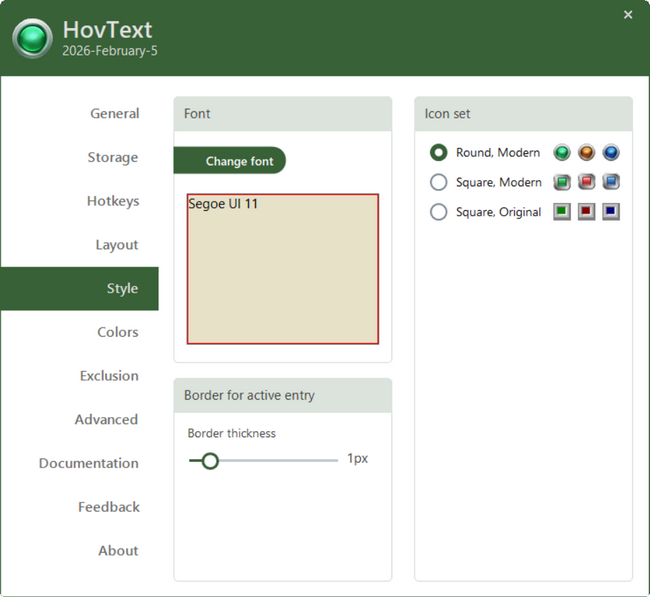The width and height of the screenshot is (650, 597).
Task: Close the HovText settings window
Action: pyautogui.click(x=628, y=15)
